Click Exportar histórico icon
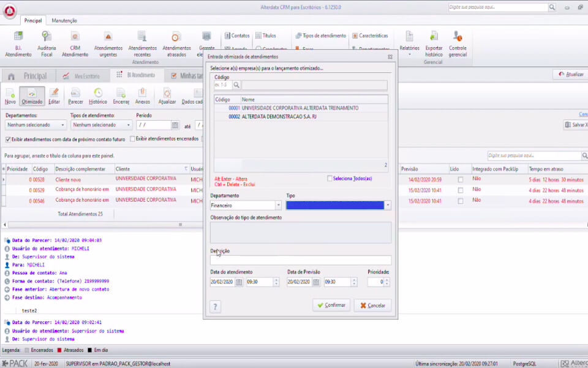 pos(434,44)
